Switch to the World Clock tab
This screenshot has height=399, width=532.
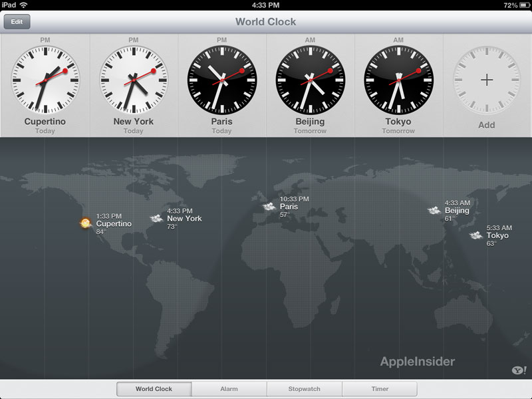click(154, 389)
